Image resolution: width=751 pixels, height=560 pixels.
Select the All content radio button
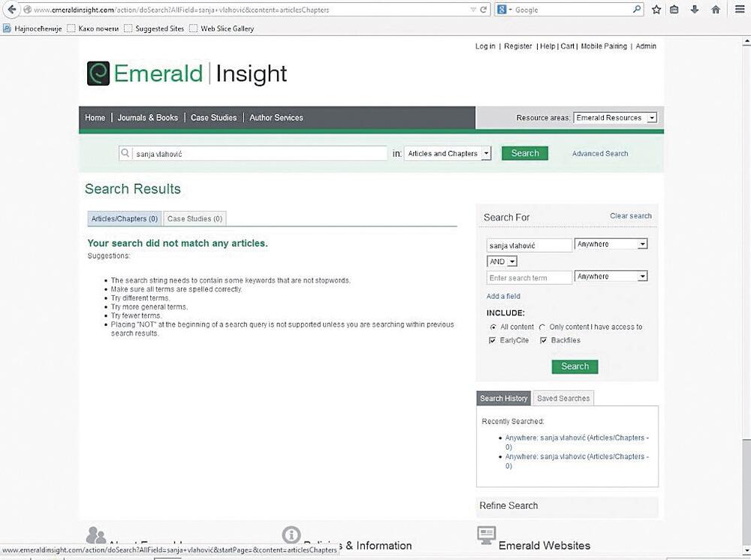coord(493,327)
